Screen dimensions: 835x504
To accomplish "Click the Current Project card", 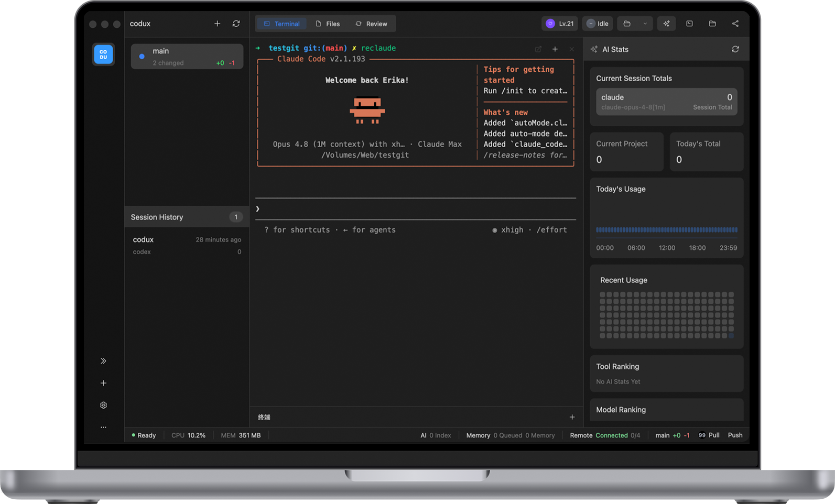I will pos(627,151).
